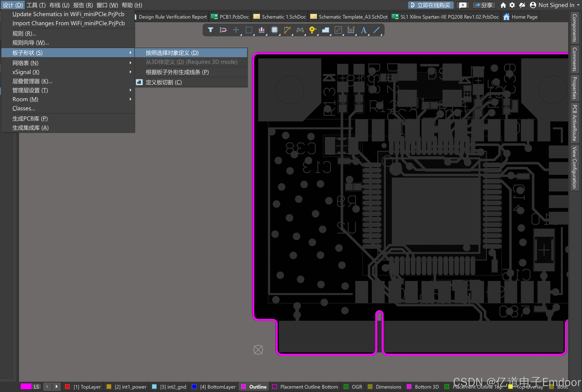The width and height of the screenshot is (582, 392).
Task: Click the snapping magnet icon
Action: (223, 30)
